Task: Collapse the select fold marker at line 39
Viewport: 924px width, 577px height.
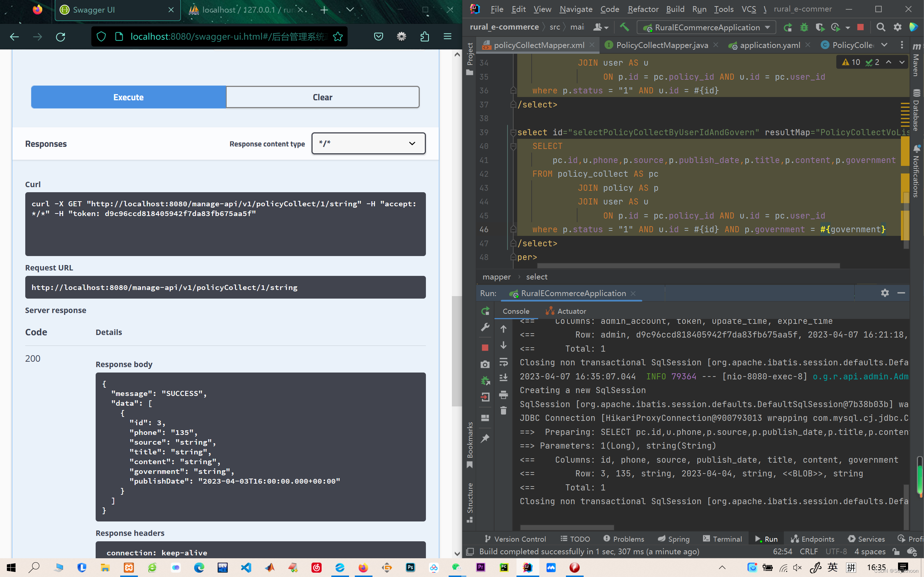Action: point(513,132)
